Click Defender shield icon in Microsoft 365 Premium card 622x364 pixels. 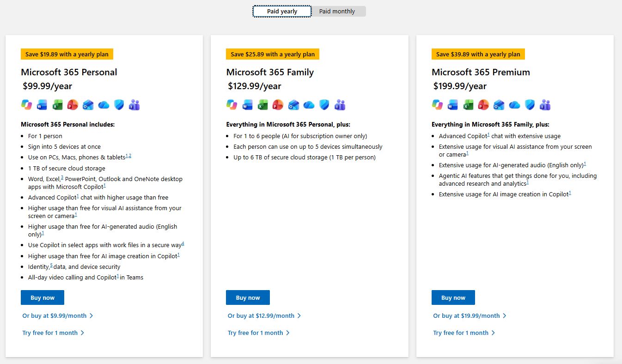[x=530, y=105]
